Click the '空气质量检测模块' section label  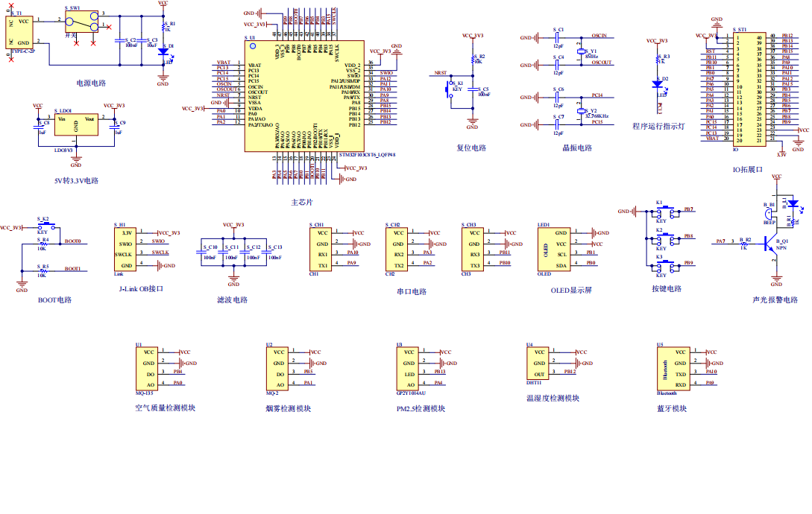pyautogui.click(x=166, y=408)
